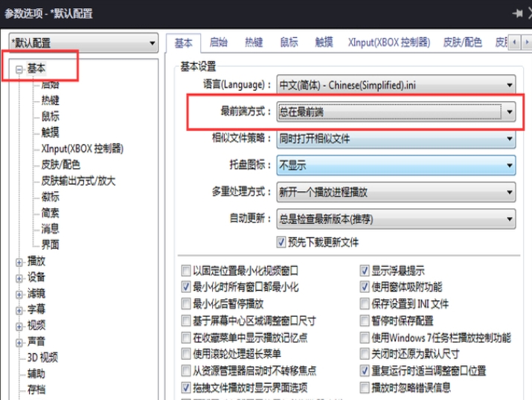Image resolution: width=532 pixels, height=400 pixels.
Task: Select 存档 in the settings tree
Action: pos(36,390)
